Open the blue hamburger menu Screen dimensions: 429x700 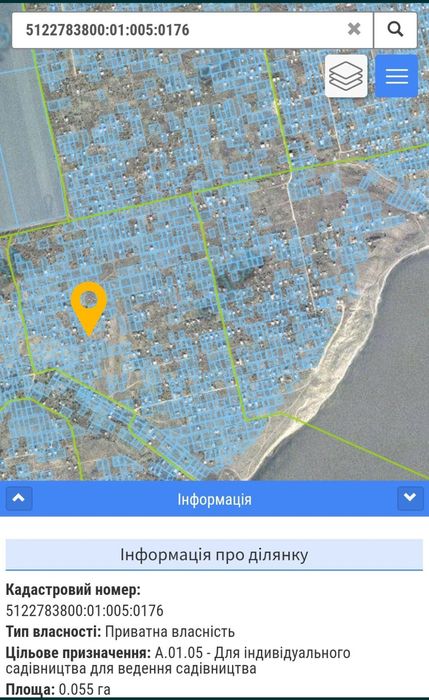click(x=396, y=76)
